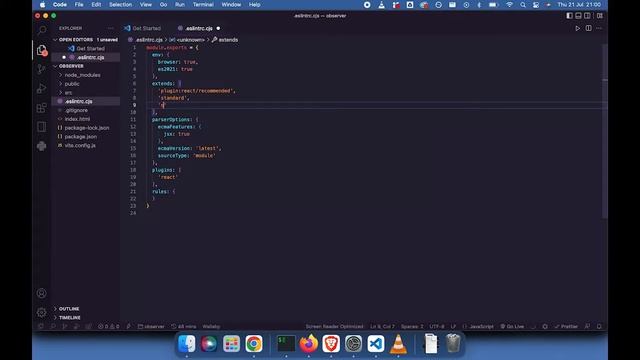Expand the public folder
This screenshot has height=360, width=640.
pyautogui.click(x=72, y=84)
